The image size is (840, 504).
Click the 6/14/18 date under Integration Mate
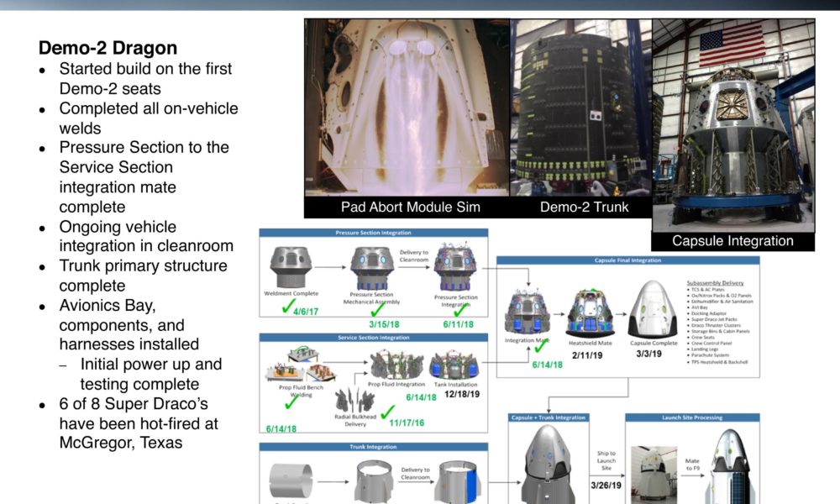547,365
